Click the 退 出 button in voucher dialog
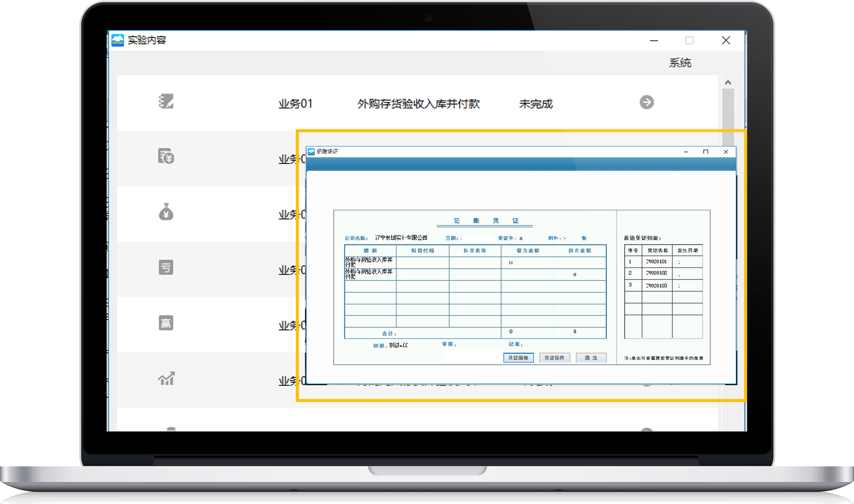The width and height of the screenshot is (854, 504). [x=591, y=358]
